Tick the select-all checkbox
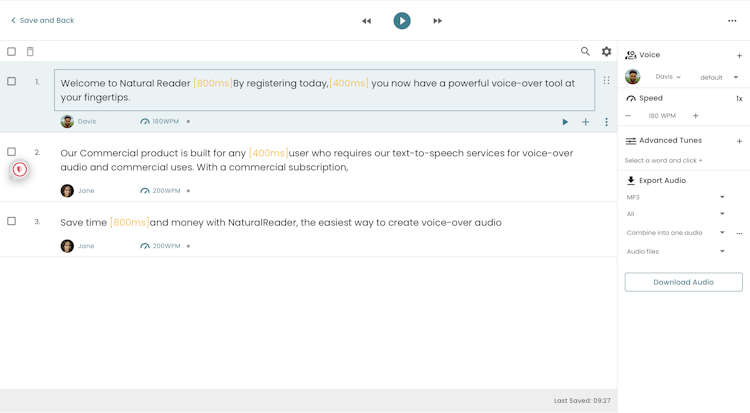Screen dimensions: 750x413 tap(12, 52)
